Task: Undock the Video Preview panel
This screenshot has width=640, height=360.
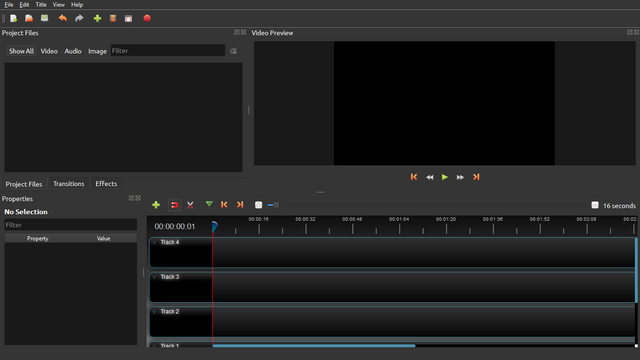Action: click(x=630, y=32)
